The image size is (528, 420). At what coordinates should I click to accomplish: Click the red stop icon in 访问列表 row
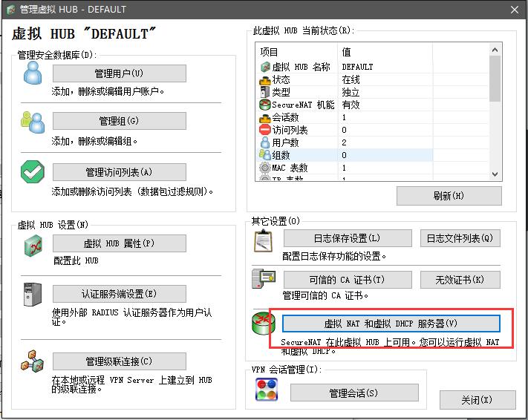click(x=265, y=130)
